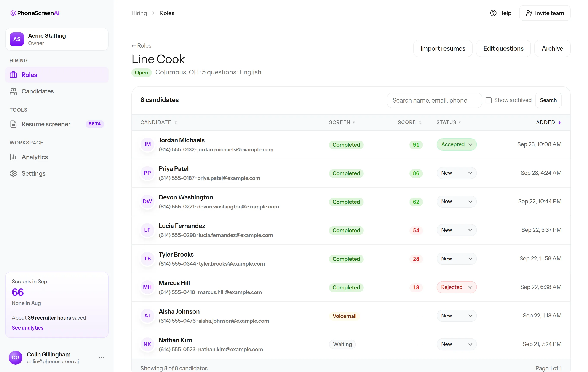This screenshot has height=372, width=588.
Task: Sort by the Score column sort icon
Action: point(420,122)
